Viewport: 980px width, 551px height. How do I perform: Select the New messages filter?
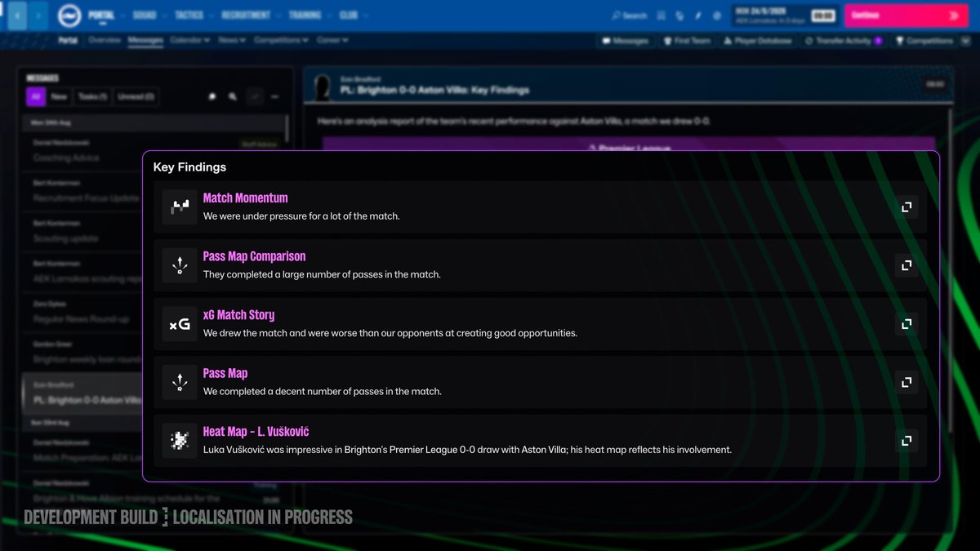[x=59, y=96]
